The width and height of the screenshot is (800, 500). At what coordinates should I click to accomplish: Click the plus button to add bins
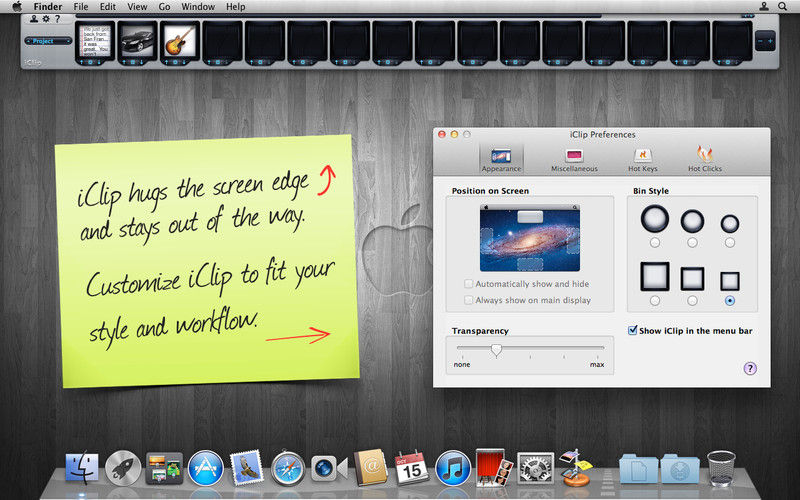tap(770, 41)
